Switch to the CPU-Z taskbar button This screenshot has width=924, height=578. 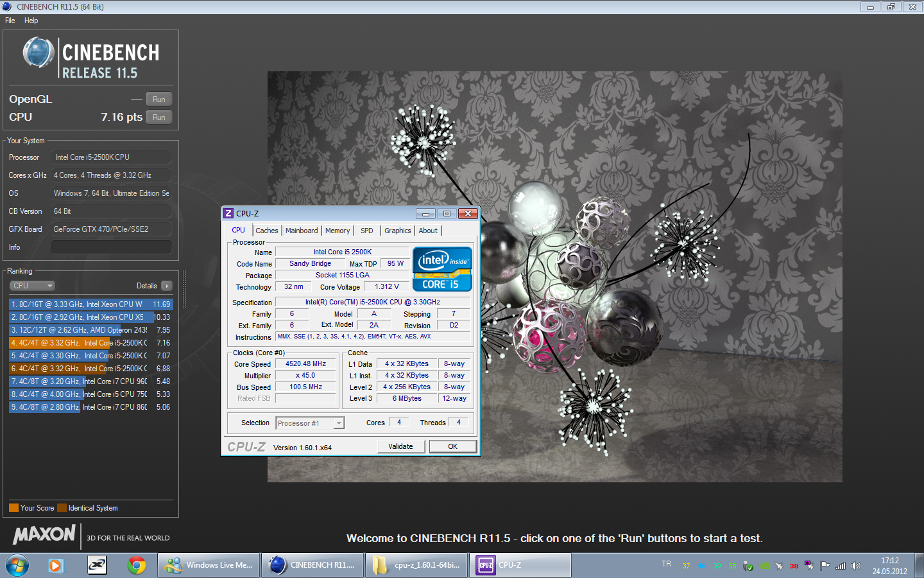pyautogui.click(x=520, y=565)
